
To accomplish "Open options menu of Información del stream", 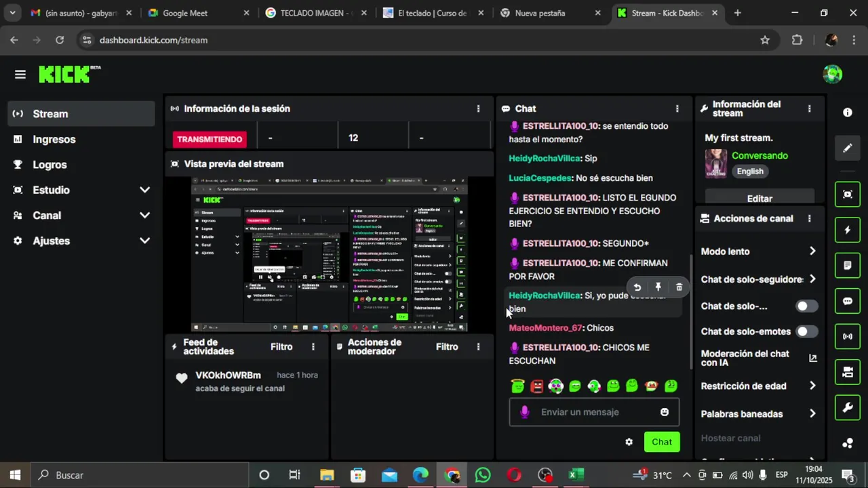I will click(809, 108).
